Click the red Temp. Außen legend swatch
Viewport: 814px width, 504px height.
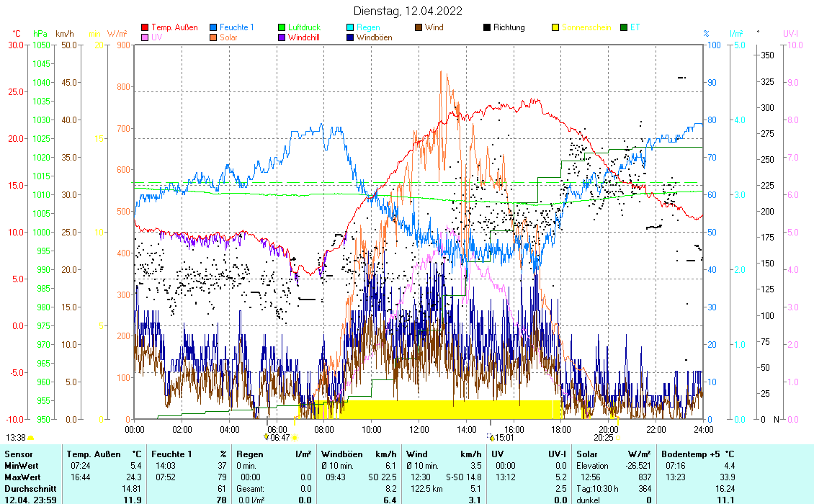click(145, 27)
